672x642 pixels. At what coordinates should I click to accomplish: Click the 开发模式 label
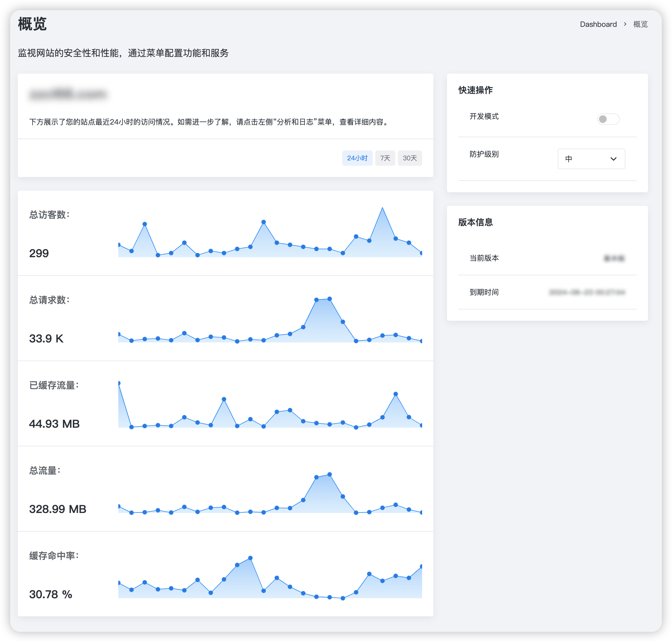(484, 116)
